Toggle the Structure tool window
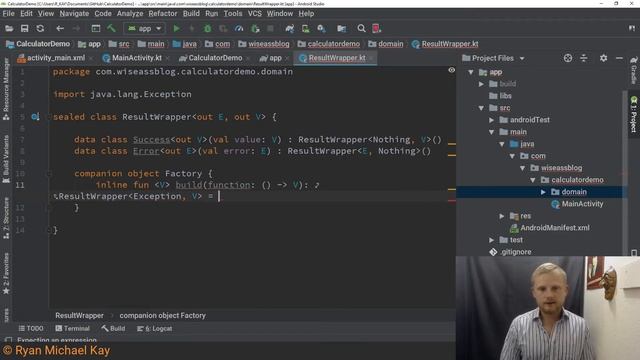Image resolution: width=640 pixels, height=360 pixels. pos(6,218)
